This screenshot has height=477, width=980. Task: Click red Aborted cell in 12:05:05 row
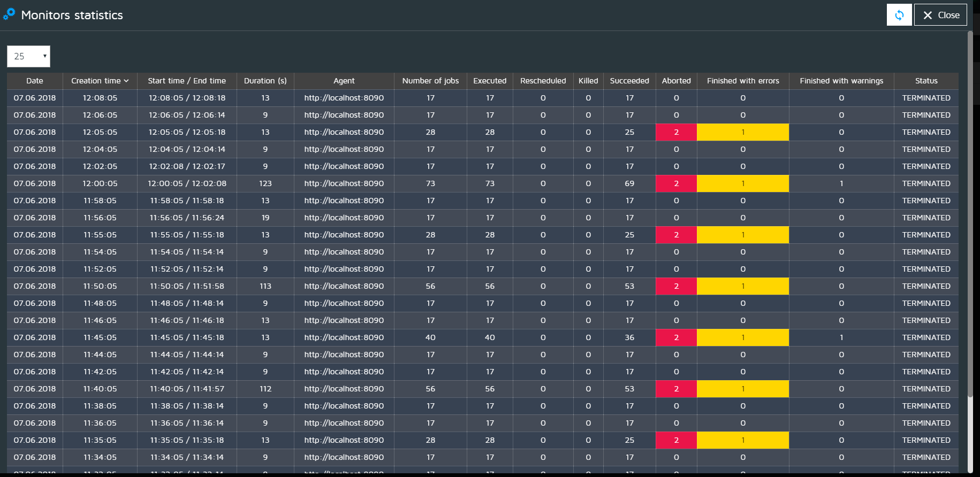click(676, 132)
